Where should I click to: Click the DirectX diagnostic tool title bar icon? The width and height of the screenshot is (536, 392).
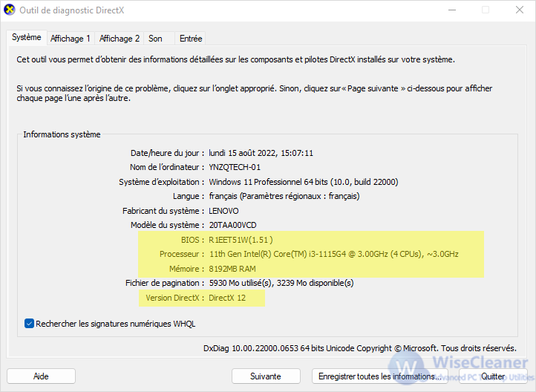(x=9, y=10)
